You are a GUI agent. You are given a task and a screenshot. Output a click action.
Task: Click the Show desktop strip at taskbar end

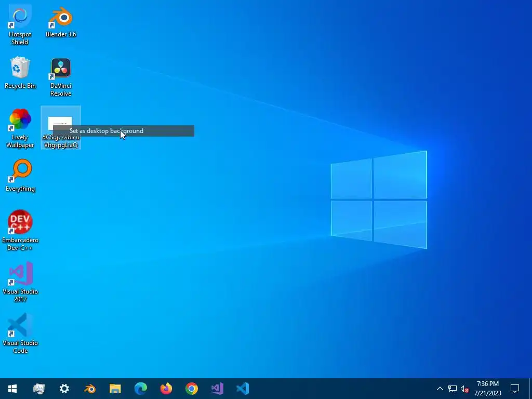[530, 389]
